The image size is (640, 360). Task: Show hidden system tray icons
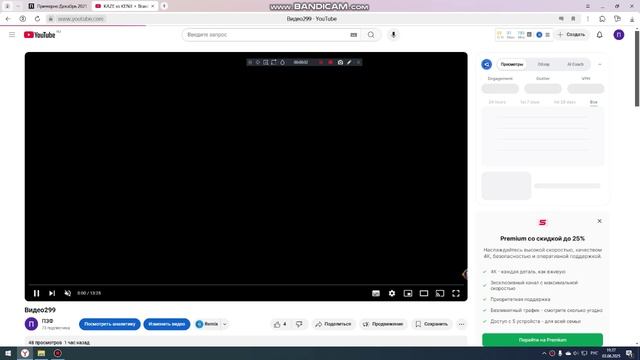[544, 353]
